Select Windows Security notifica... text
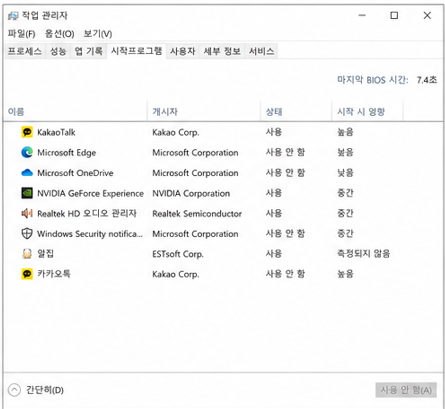 [90, 234]
